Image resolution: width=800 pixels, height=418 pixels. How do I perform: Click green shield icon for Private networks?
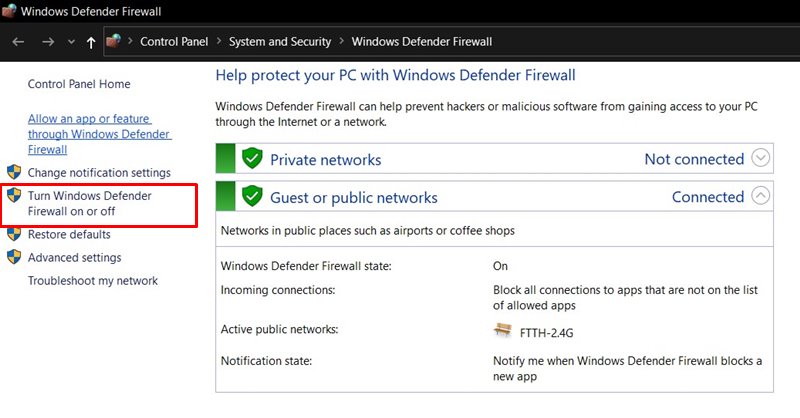point(252,158)
